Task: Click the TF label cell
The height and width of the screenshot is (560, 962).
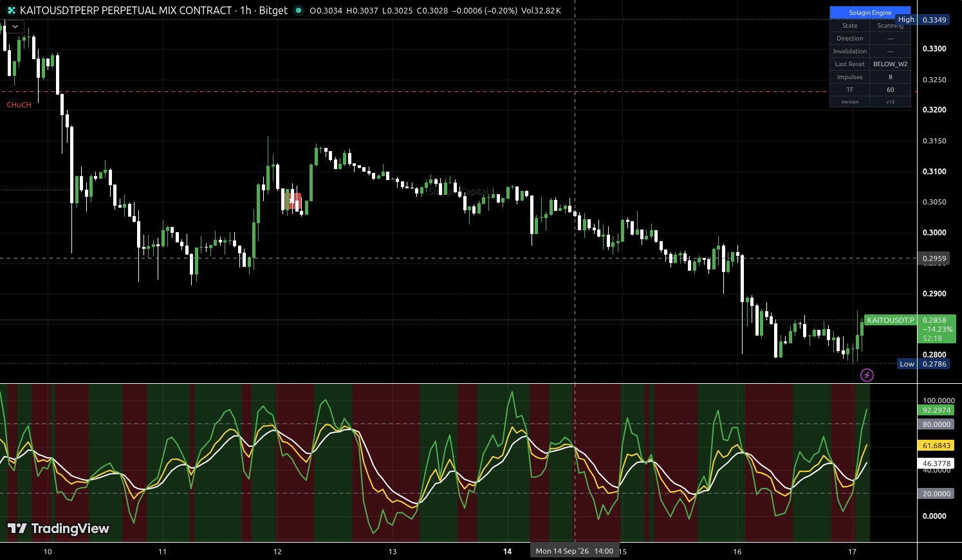Action: click(850, 90)
